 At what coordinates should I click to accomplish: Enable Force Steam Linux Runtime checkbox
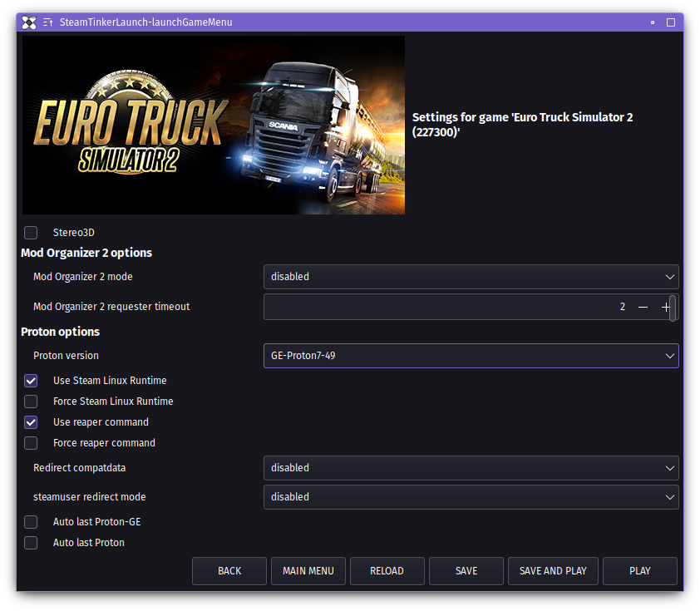[31, 402]
